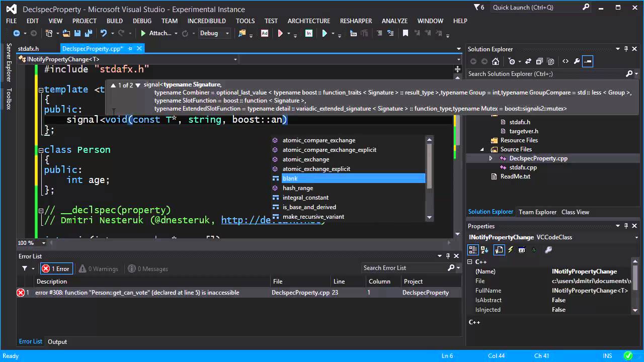Viewport: 644px width, 362px height.
Task: Click the Quick Launch search box
Action: [540, 8]
